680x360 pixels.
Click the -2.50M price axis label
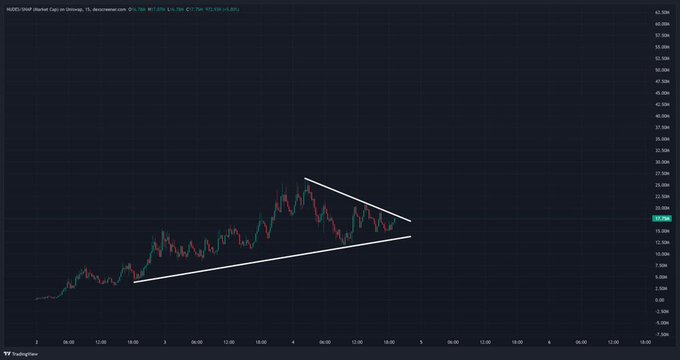[662, 311]
